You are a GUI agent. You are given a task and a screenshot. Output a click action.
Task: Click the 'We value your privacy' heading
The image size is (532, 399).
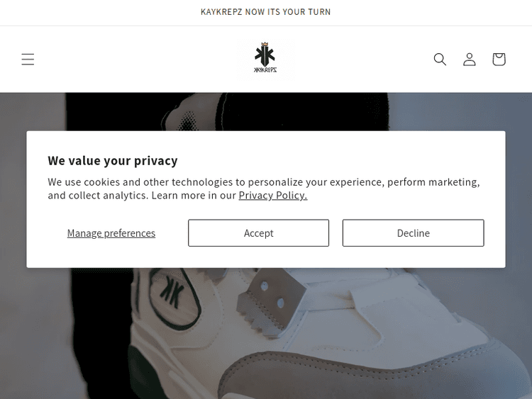click(113, 161)
